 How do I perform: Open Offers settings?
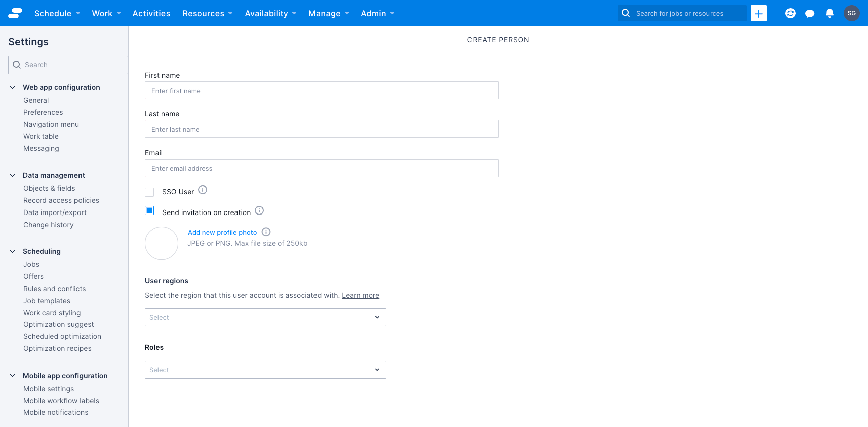pos(33,276)
